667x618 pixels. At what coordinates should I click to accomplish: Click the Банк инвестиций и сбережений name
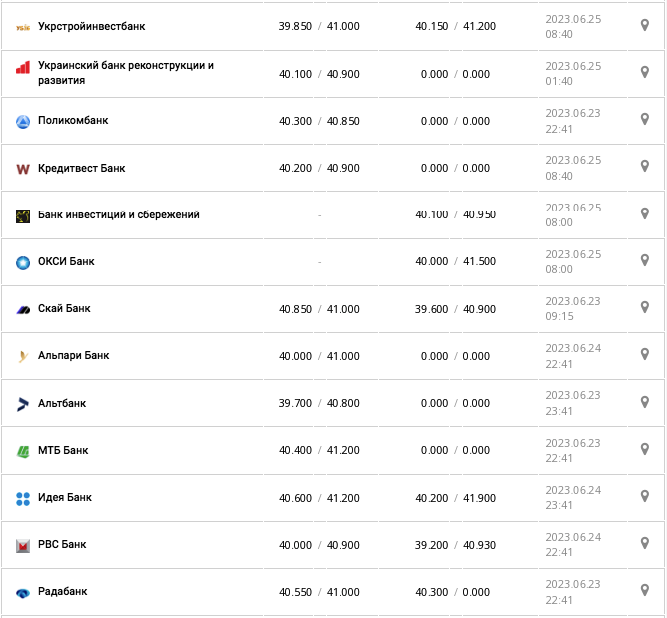[x=118, y=215]
